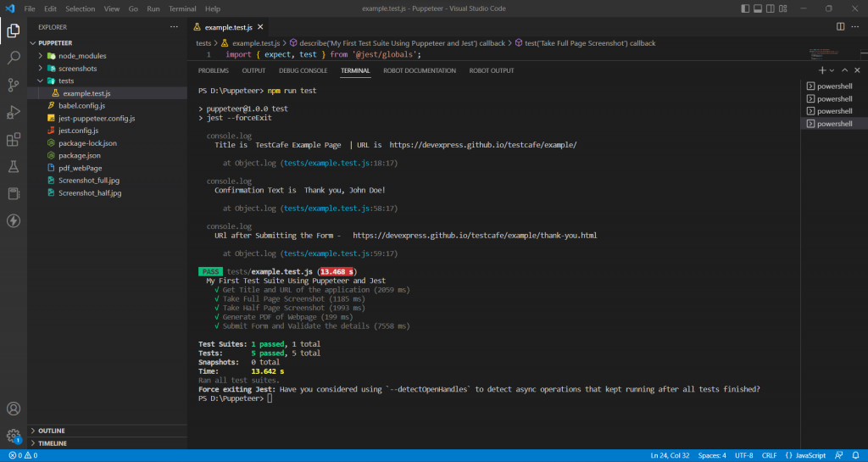Change indentation via Spaces: 4
The image size is (868, 462).
tap(712, 455)
